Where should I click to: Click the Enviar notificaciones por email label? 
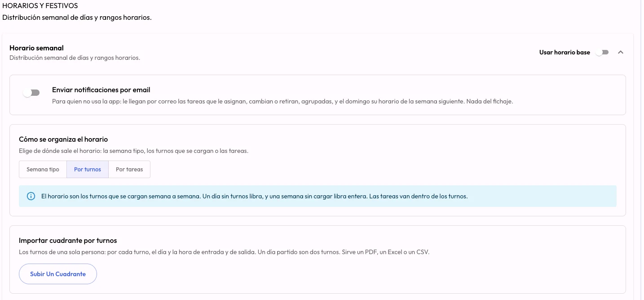[101, 90]
